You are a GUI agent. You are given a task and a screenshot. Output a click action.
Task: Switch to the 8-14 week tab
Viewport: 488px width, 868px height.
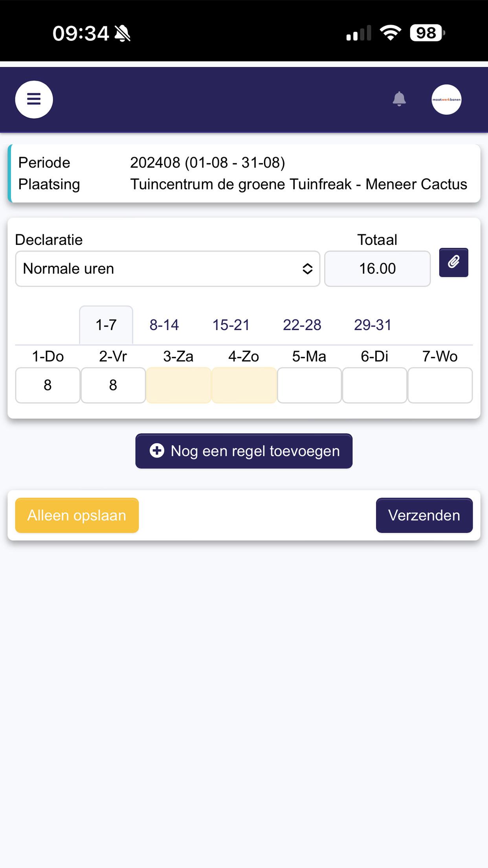164,325
